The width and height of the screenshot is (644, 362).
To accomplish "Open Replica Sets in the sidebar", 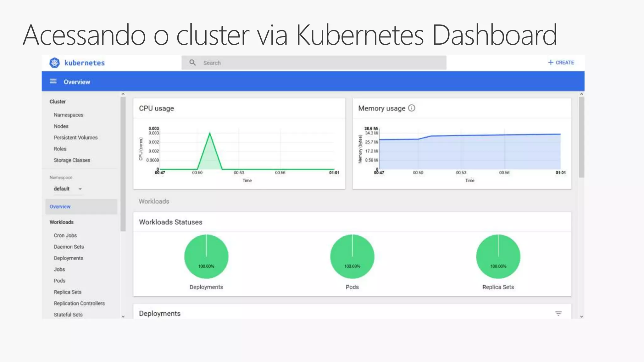I will pos(68,292).
